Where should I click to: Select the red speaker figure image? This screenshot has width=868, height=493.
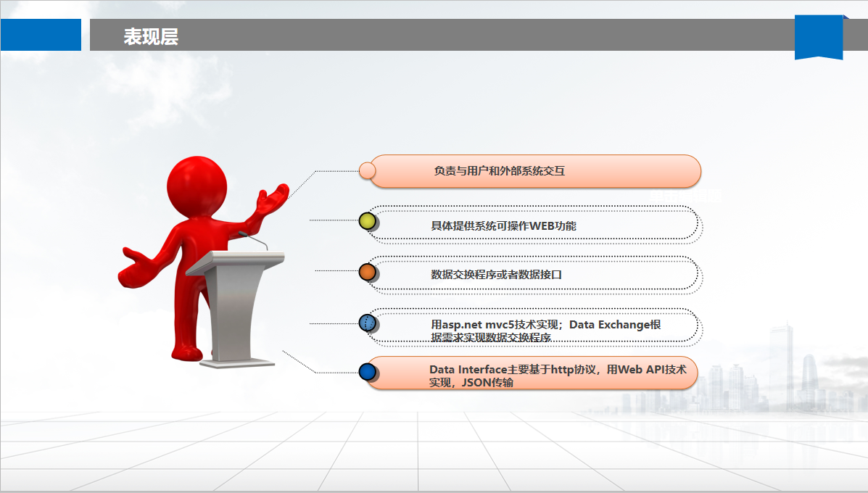(x=202, y=258)
